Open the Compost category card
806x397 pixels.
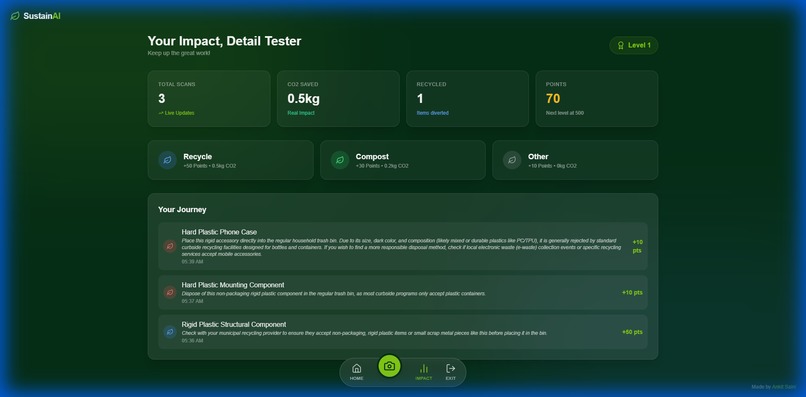pos(402,160)
